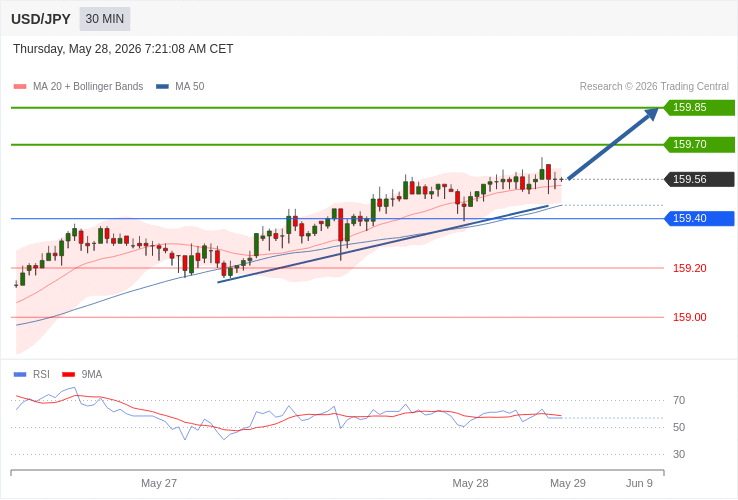Select the MA 20 + Bollinger Bands label

[88, 87]
